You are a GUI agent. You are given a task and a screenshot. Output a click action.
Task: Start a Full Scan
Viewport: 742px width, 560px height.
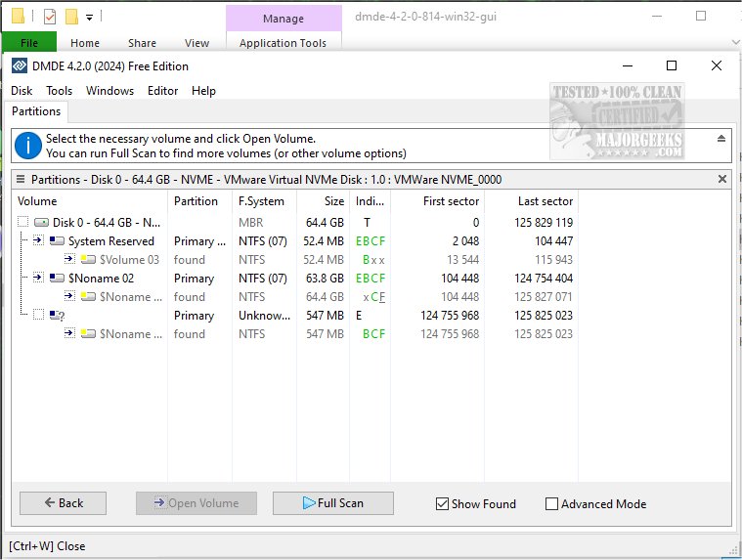coord(333,502)
